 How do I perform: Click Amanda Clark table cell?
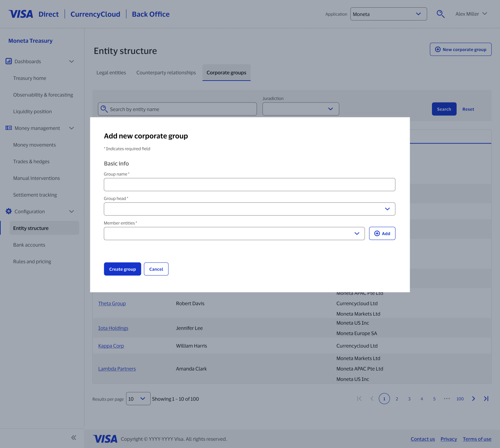click(x=191, y=369)
